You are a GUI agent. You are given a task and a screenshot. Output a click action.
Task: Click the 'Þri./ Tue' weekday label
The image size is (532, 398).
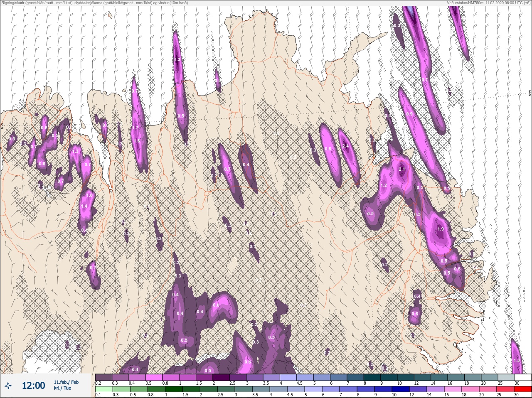[x=62, y=388]
